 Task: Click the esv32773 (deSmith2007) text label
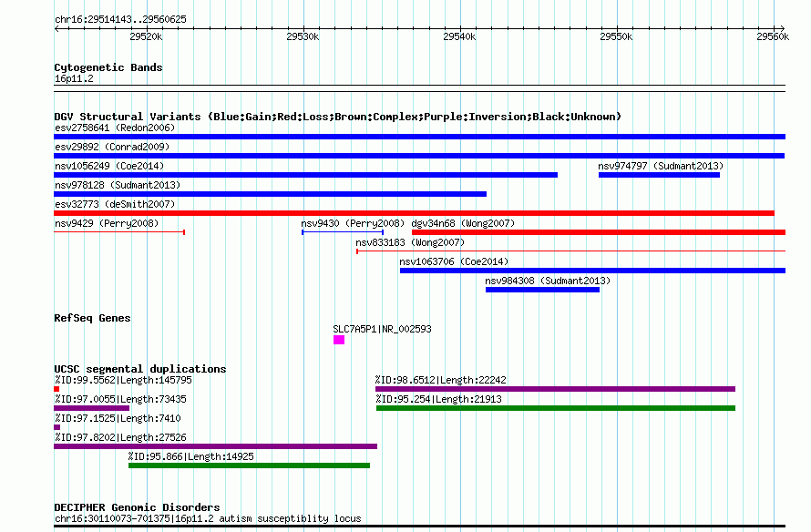click(115, 204)
